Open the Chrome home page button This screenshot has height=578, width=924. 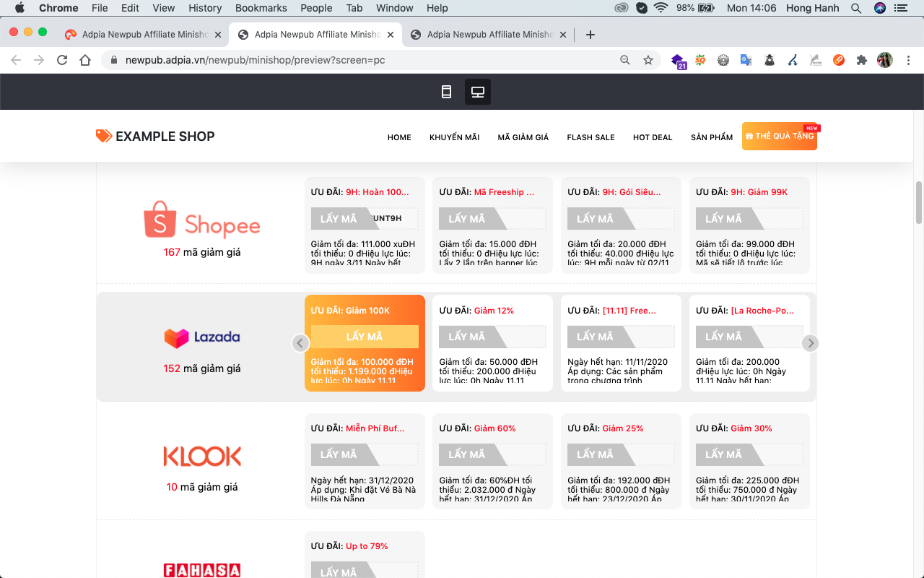pyautogui.click(x=85, y=60)
